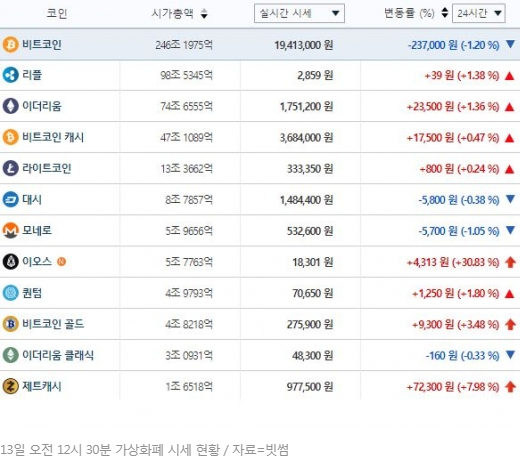The image size is (520, 463).
Task: Open the 실시간 시세 dropdown
Action: [299, 13]
